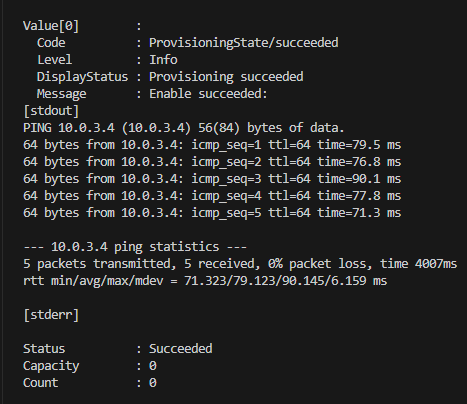Click the rtt min/avg/max/mdev line

pos(205,281)
